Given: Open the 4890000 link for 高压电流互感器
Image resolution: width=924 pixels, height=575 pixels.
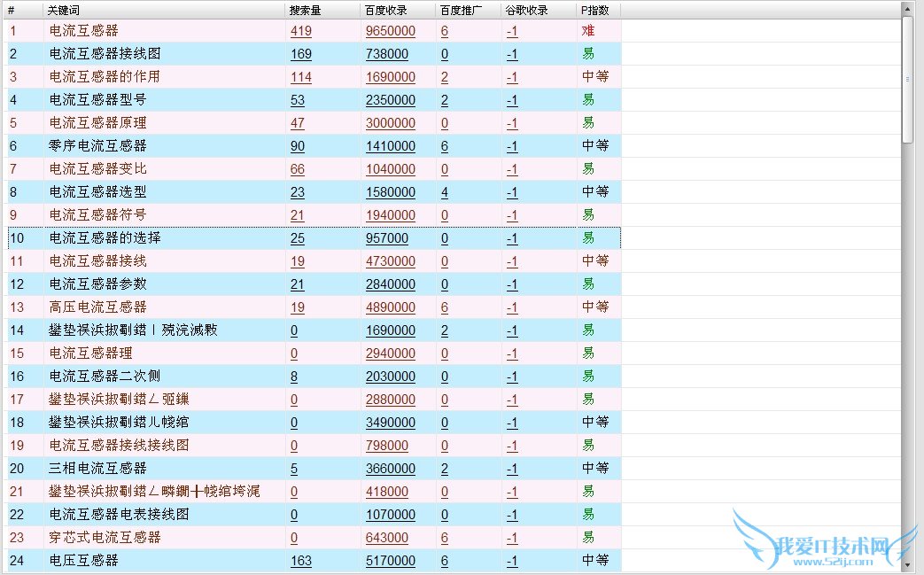Looking at the screenshot, I should tap(390, 307).
